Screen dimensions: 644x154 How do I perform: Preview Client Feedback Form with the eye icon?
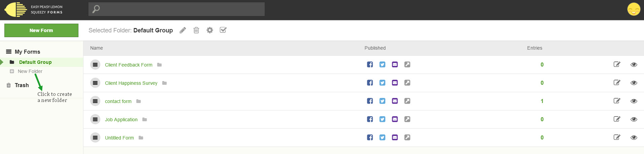coord(634,65)
